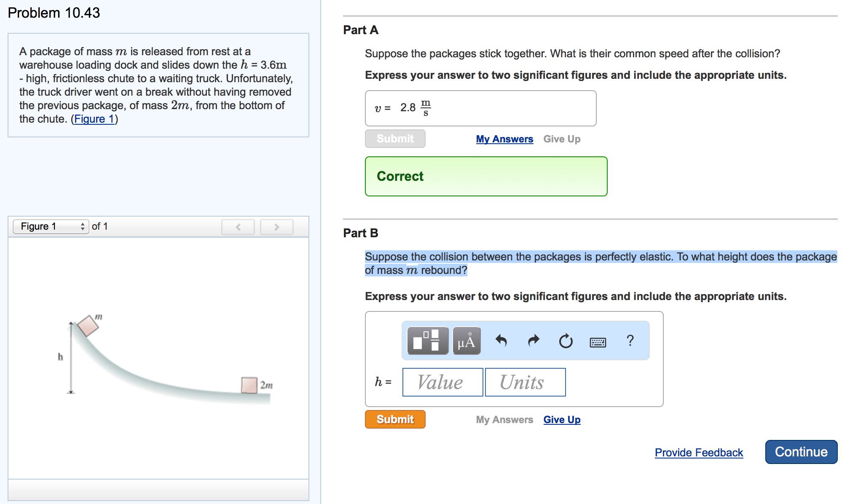Click the circular reset icon
The width and height of the screenshot is (858, 504).
[x=566, y=340]
